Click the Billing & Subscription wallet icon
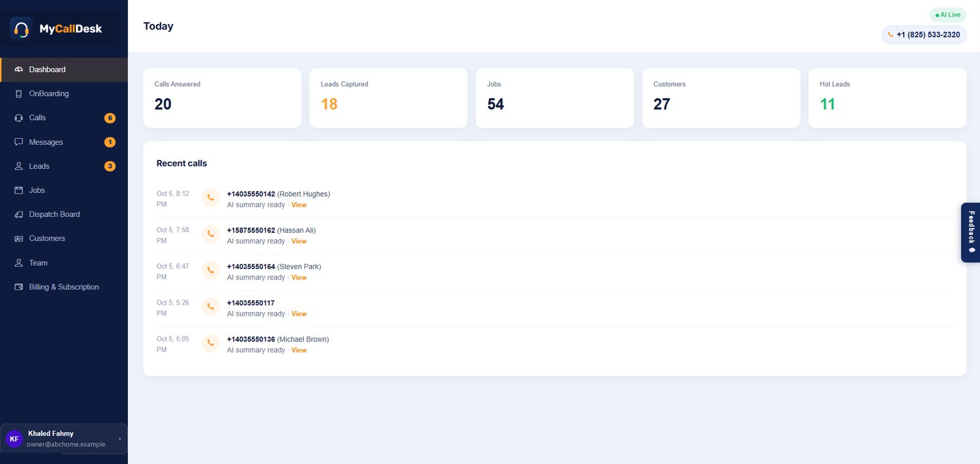Screen dimensions: 980x464 18,287
